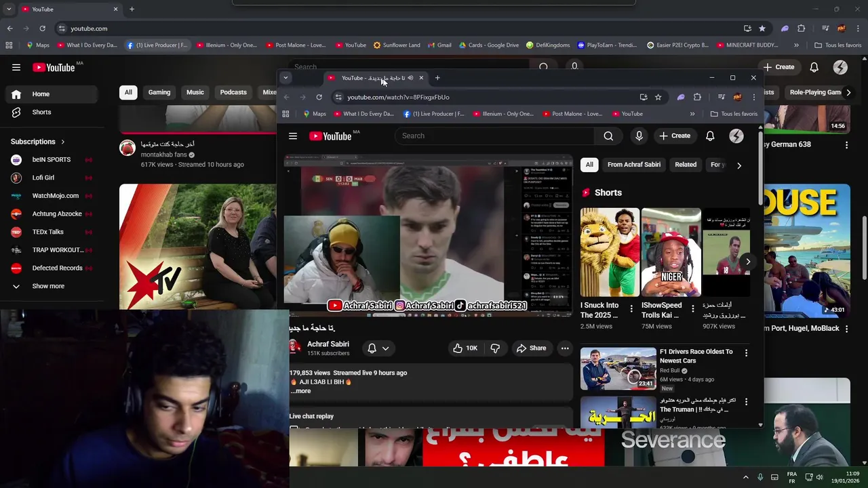Open the Sunflower Land bookmark in the background window

pos(397,45)
